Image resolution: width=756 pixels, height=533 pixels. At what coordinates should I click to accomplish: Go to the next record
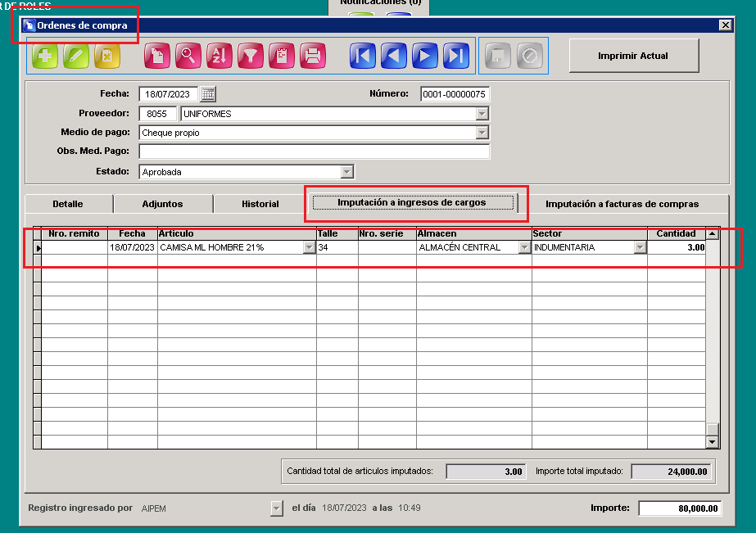click(425, 56)
